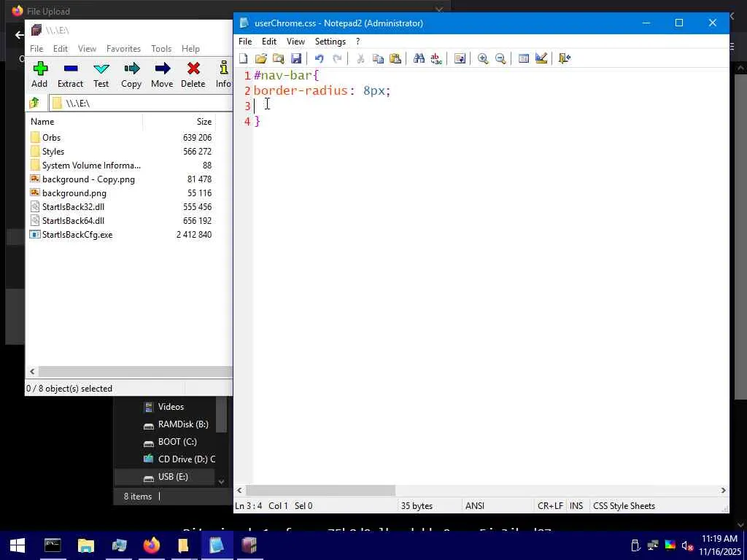Click the New document icon in Notepad2
Image resolution: width=747 pixels, height=560 pixels.
(244, 58)
